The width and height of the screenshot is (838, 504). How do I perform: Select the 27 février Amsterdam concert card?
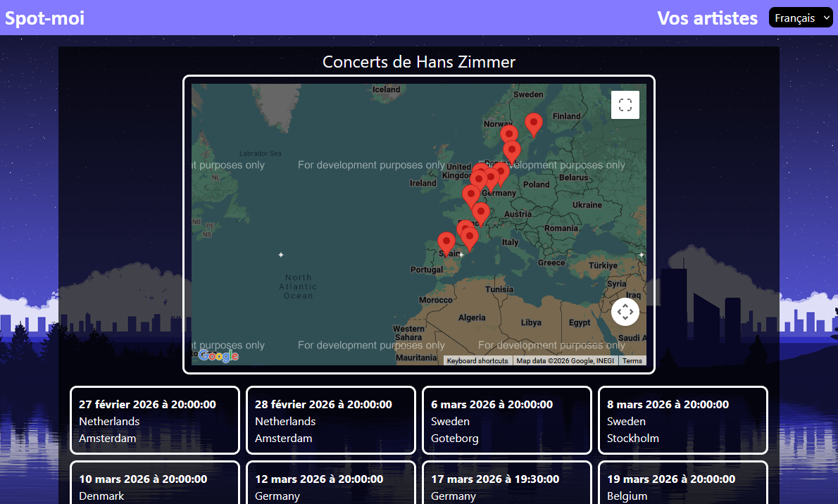coord(154,420)
